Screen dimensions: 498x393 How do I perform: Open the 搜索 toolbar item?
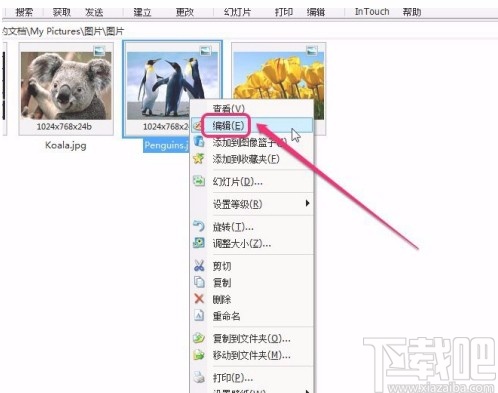click(24, 12)
